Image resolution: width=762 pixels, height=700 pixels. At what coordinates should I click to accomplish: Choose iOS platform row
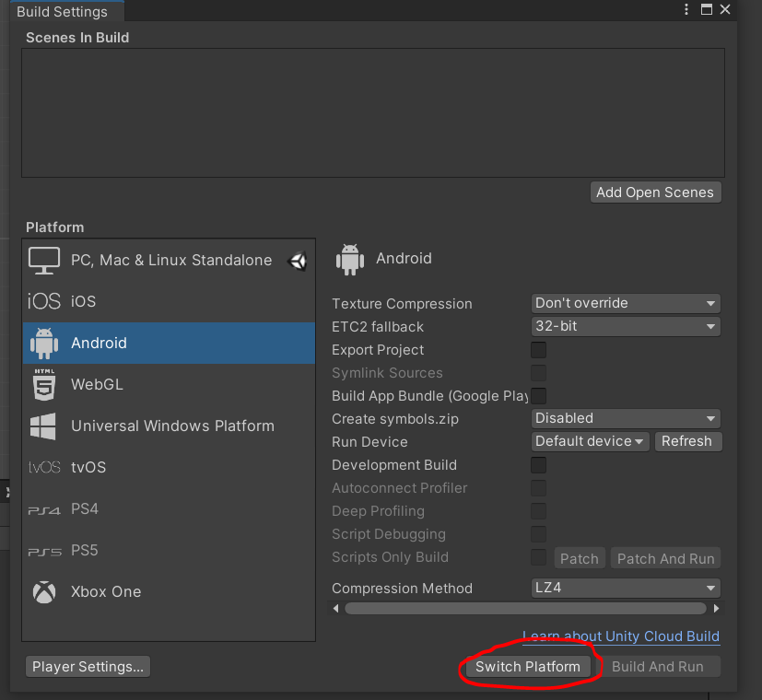169,302
